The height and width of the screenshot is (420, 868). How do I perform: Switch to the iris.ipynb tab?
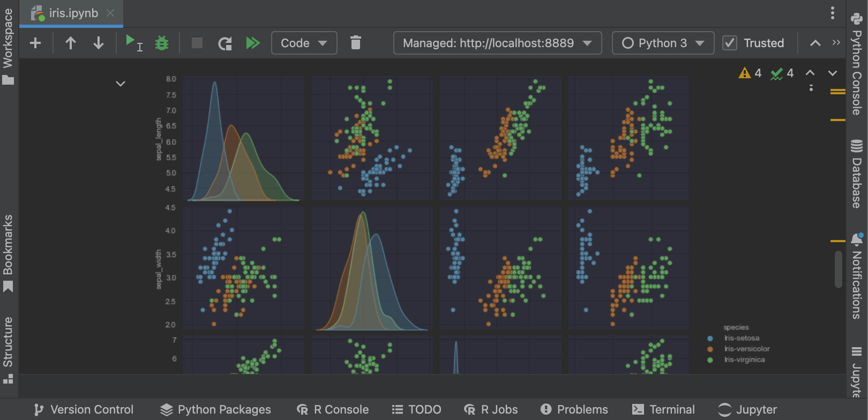pos(73,13)
